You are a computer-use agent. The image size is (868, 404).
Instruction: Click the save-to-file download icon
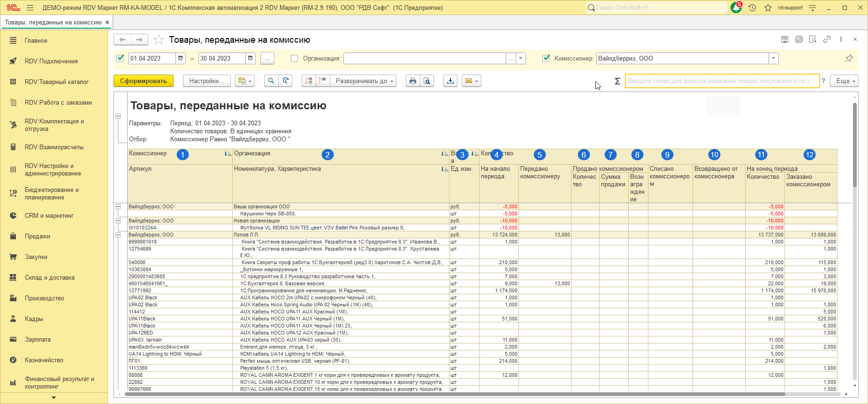(x=450, y=81)
